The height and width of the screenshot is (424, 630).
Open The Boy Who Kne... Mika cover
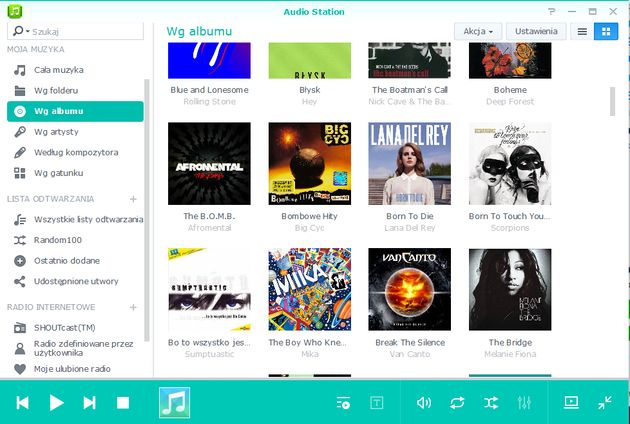310,289
